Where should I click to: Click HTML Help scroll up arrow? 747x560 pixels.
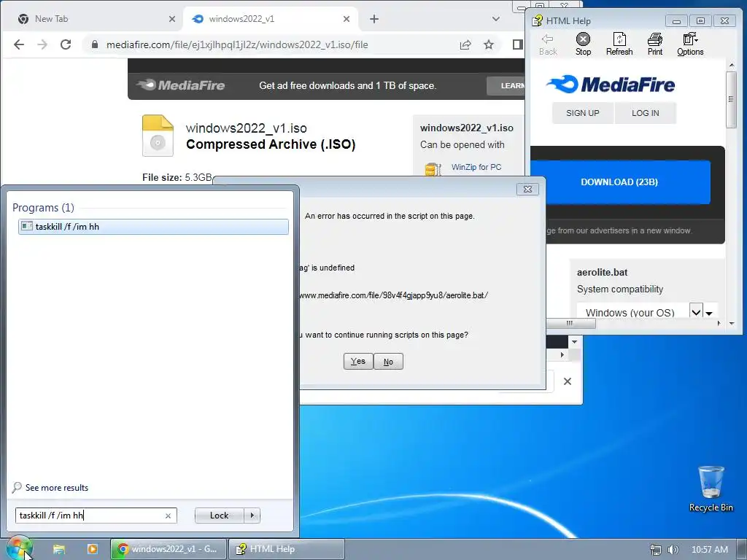(731, 65)
